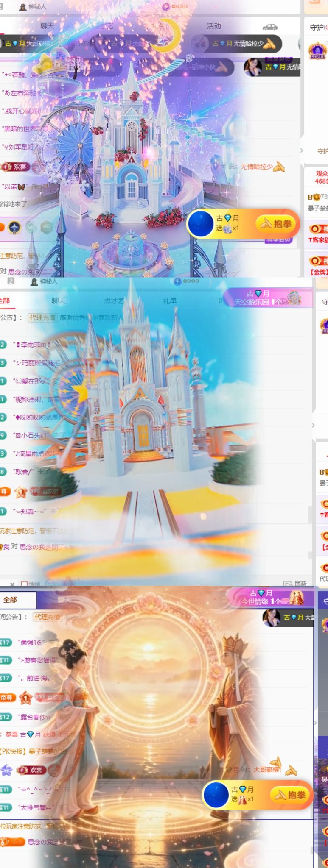328x868 pixels.
Task: Click the grey hexagon icon in the emoticon row
Action: click(46, 228)
